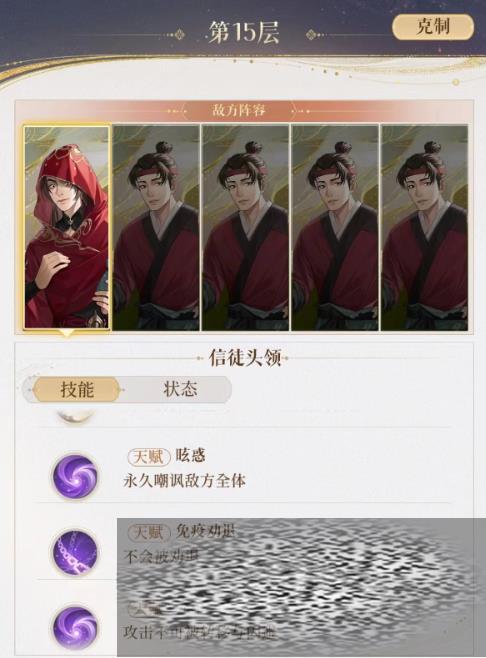Select the red-hooded leader portrait

tap(67, 227)
